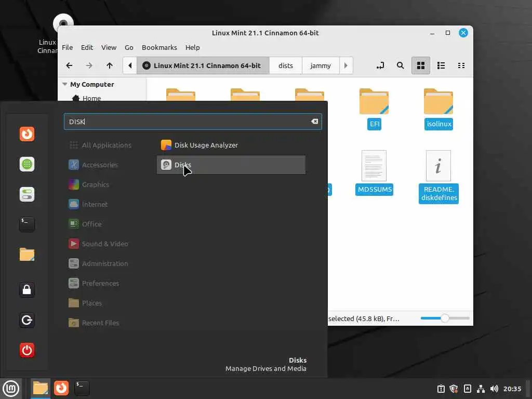
Task: Adjust icon zoom slider in status bar
Action: pyautogui.click(x=445, y=318)
